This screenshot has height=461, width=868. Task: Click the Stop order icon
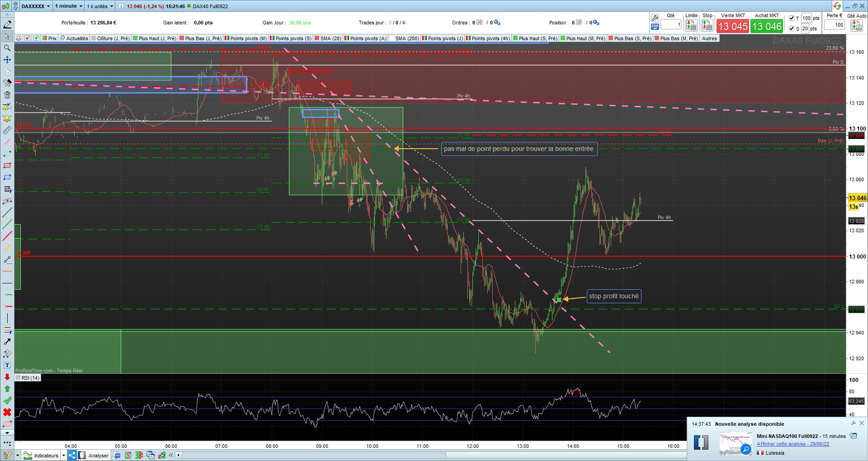click(707, 26)
